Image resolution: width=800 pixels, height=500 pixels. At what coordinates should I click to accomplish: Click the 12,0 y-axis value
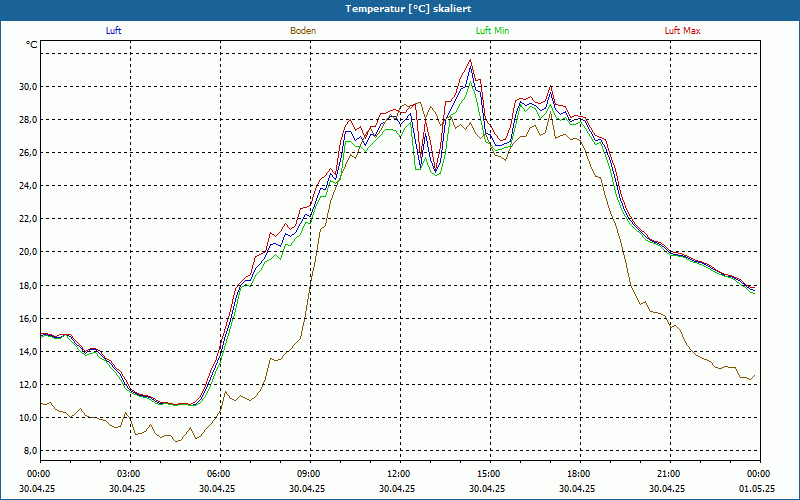29,385
